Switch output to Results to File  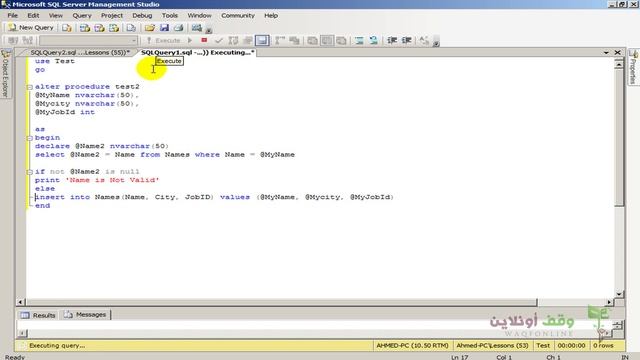[341, 40]
